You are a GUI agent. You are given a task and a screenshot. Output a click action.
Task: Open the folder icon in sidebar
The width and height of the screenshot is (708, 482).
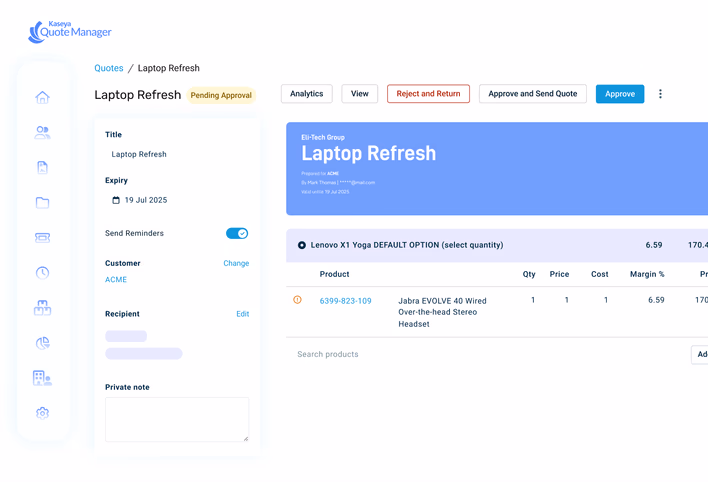(x=42, y=202)
